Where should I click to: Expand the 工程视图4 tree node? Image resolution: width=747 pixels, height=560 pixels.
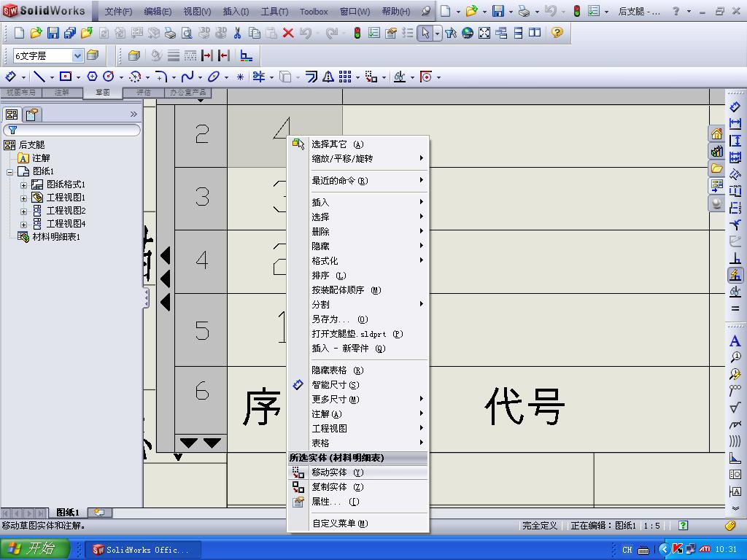(x=23, y=225)
